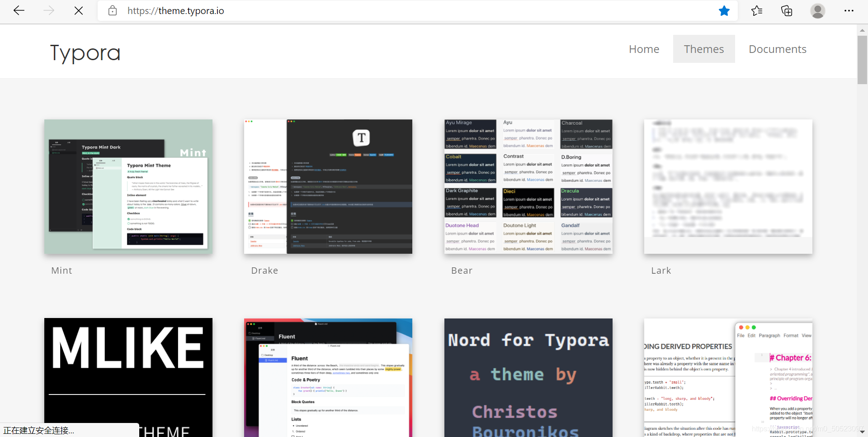
Task: Open the Mint theme thumbnail
Action: click(128, 186)
